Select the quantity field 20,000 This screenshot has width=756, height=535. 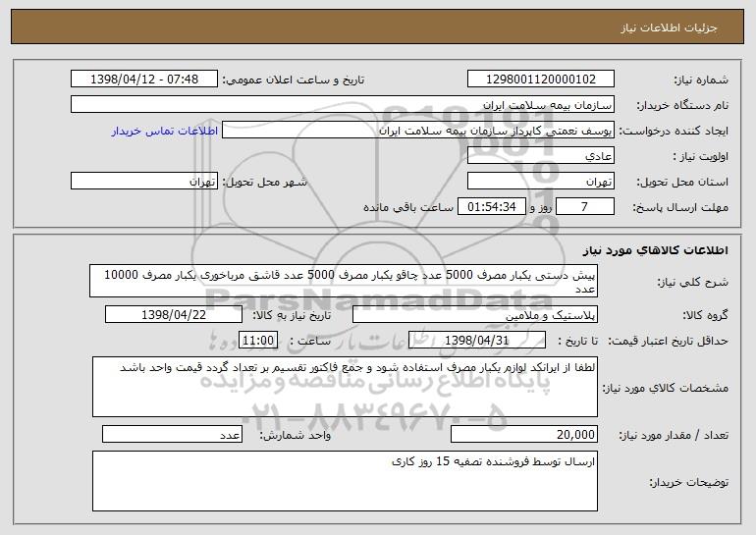click(524, 434)
